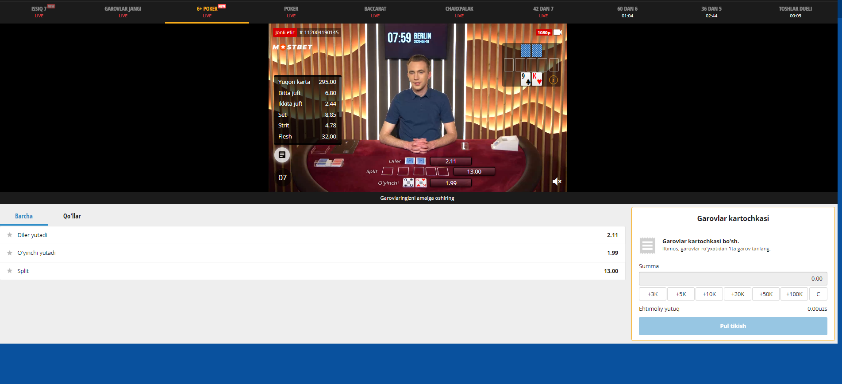Screen dimensions: 842x384
Task: Click the empty bet slip receipt icon
Action: point(648,246)
